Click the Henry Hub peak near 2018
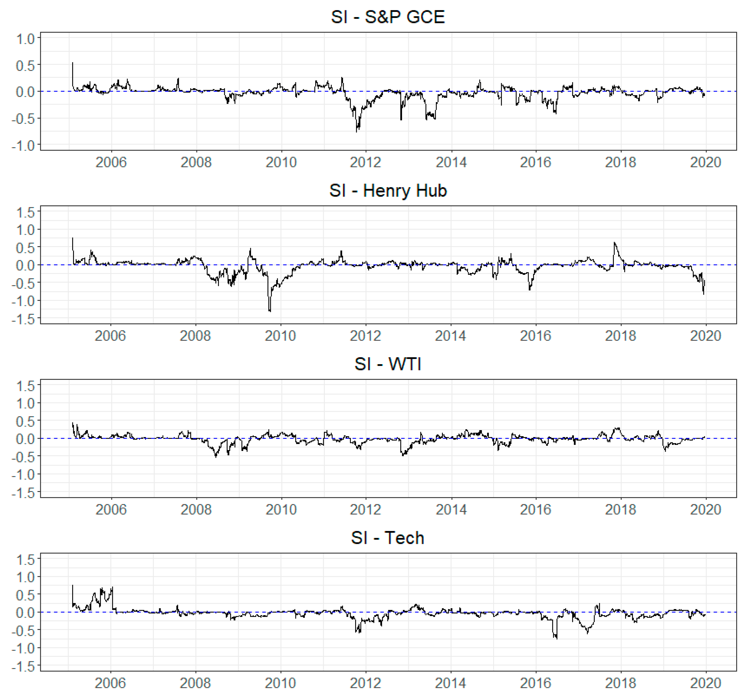This screenshot has width=746, height=700. click(x=614, y=243)
